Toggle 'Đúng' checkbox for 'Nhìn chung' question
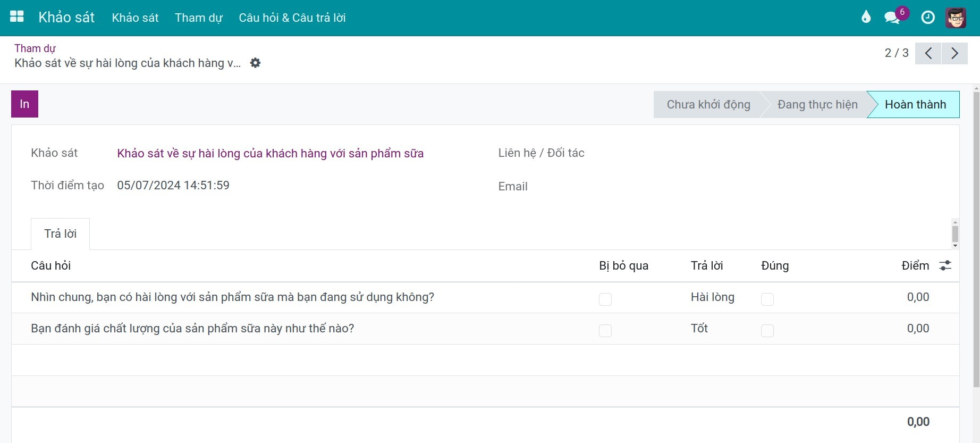This screenshot has height=443, width=980. tap(767, 299)
